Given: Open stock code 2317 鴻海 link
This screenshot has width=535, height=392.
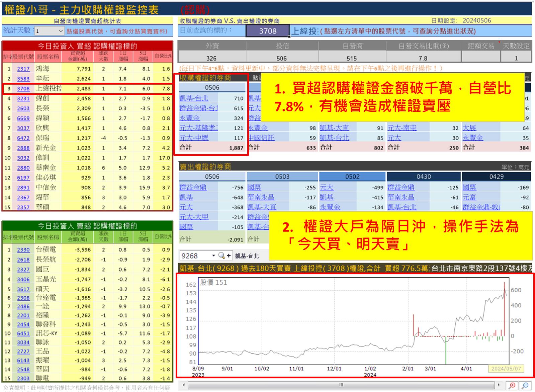Looking at the screenshot, I should tap(23, 69).
